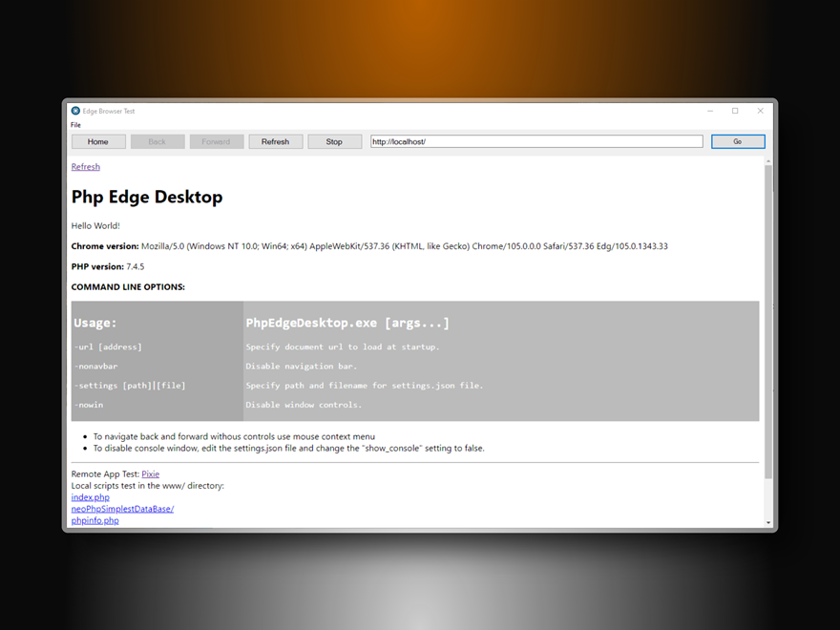Viewport: 840px width, 630px height.
Task: Click the scrollbar down arrow
Action: tap(768, 522)
